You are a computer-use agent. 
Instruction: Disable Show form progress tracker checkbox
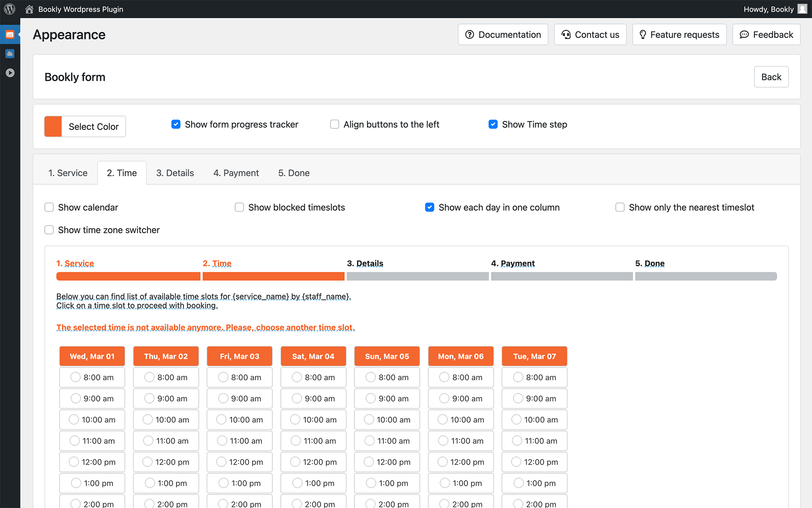176,124
